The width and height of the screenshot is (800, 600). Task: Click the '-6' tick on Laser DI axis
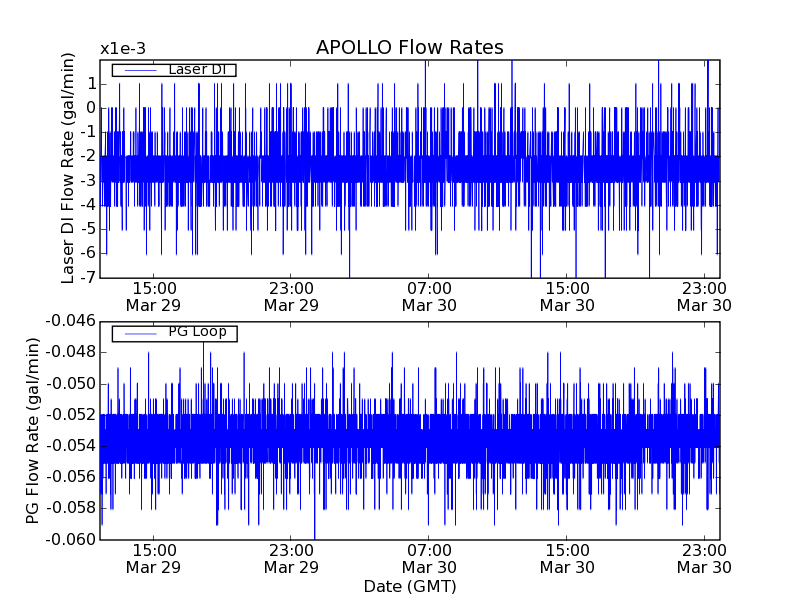click(88, 253)
